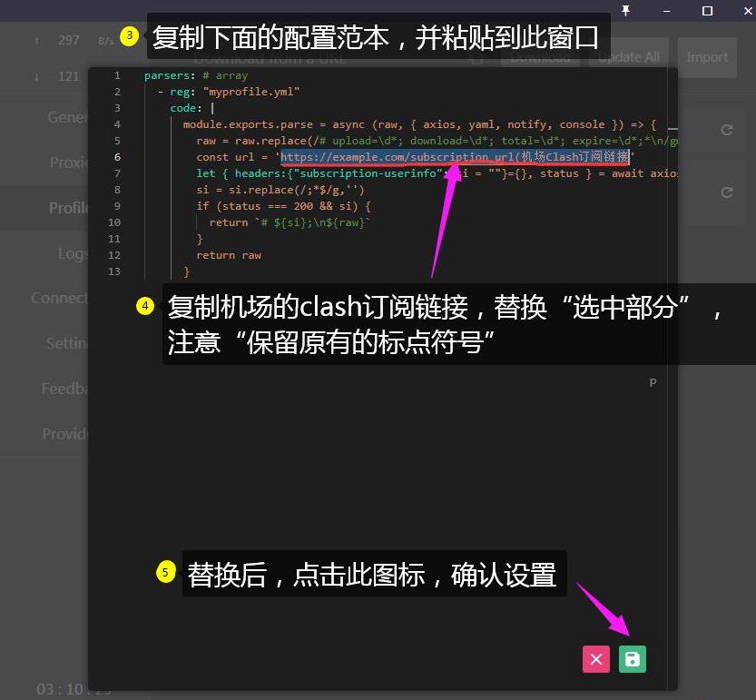The width and height of the screenshot is (756, 700).
Task: Click 'headers' on line 7
Action: click(258, 173)
